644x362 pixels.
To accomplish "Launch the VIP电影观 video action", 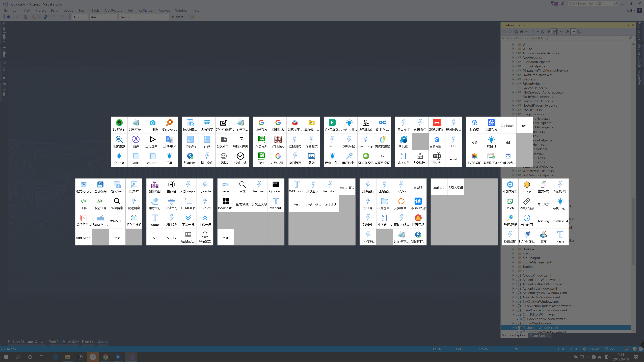I will (332, 123).
